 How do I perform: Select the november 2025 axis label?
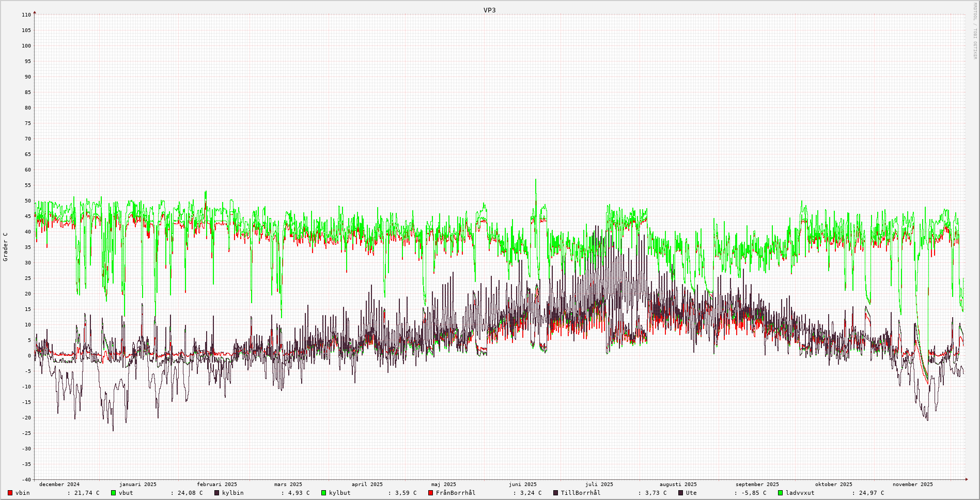(x=912, y=485)
